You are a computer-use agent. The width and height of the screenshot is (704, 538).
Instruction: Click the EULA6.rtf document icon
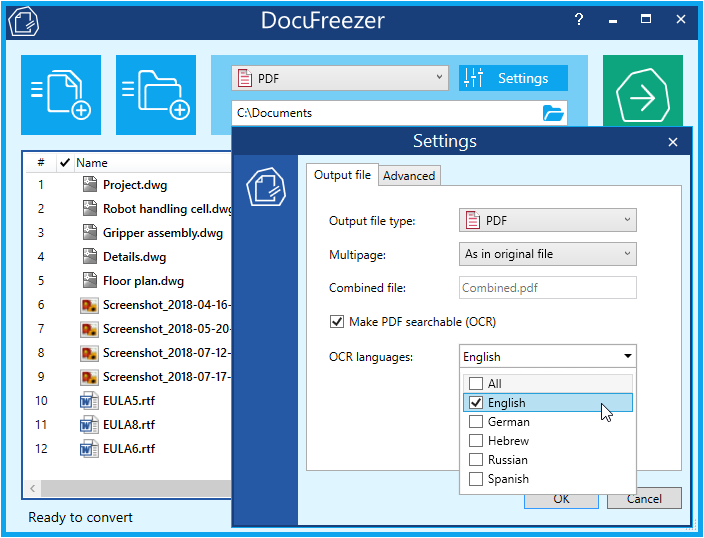[89, 449]
